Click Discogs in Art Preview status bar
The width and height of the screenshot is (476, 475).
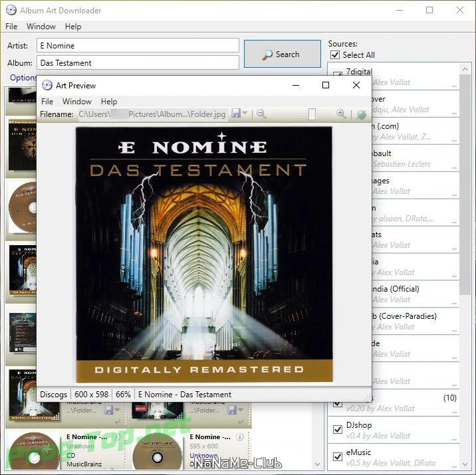(x=53, y=395)
